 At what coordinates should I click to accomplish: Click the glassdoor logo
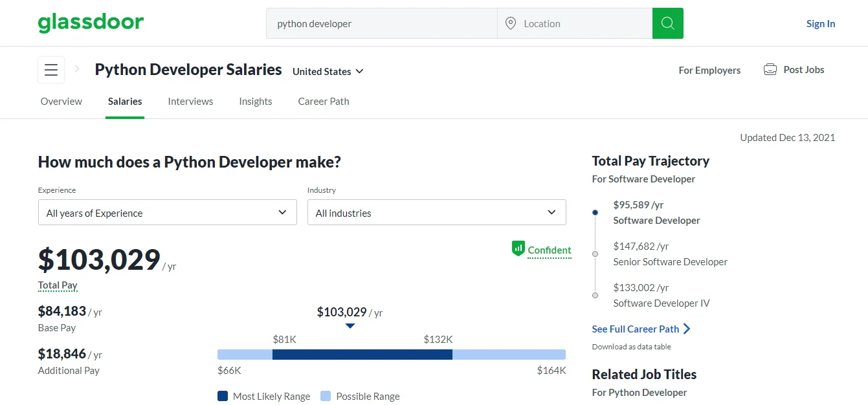coord(91,21)
